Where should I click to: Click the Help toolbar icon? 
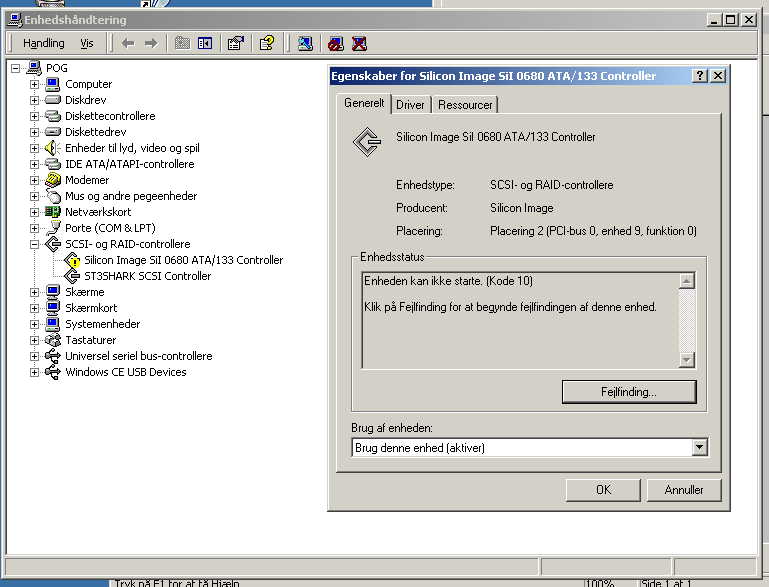(267, 43)
